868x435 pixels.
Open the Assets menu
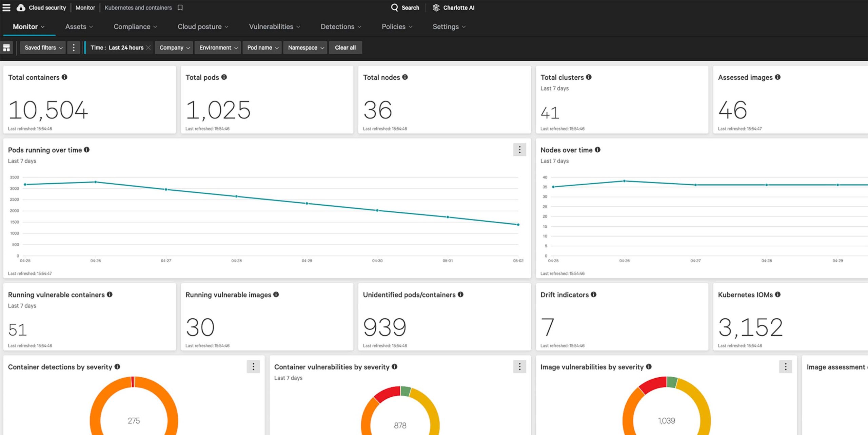[79, 26]
